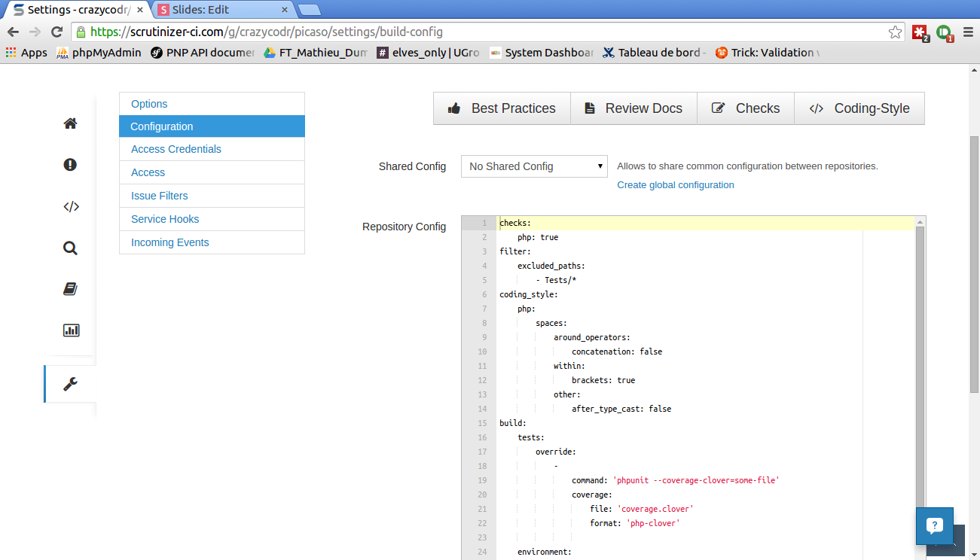Open the bar chart statistics icon in sidebar

(70, 330)
